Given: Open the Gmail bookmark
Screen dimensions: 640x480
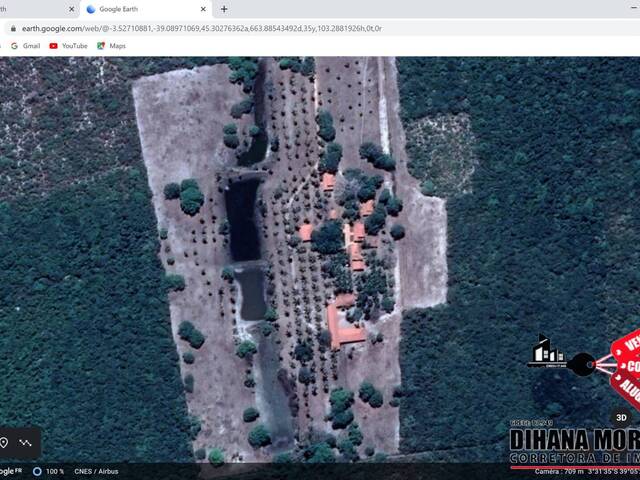Looking at the screenshot, I should click(x=26, y=46).
